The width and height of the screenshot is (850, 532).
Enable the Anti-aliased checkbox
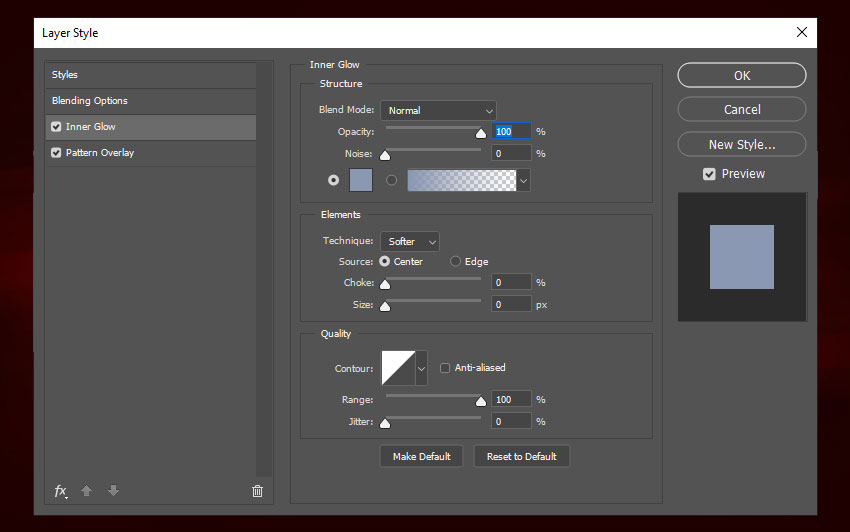coord(445,368)
